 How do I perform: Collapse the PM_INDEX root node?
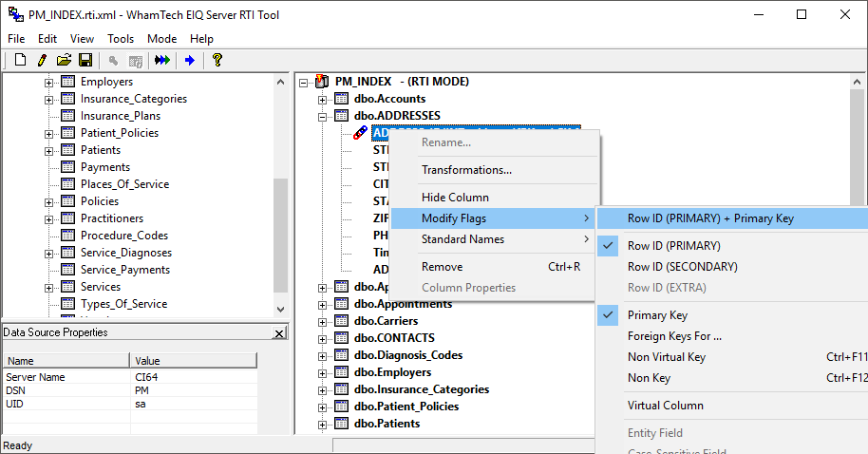(x=303, y=83)
